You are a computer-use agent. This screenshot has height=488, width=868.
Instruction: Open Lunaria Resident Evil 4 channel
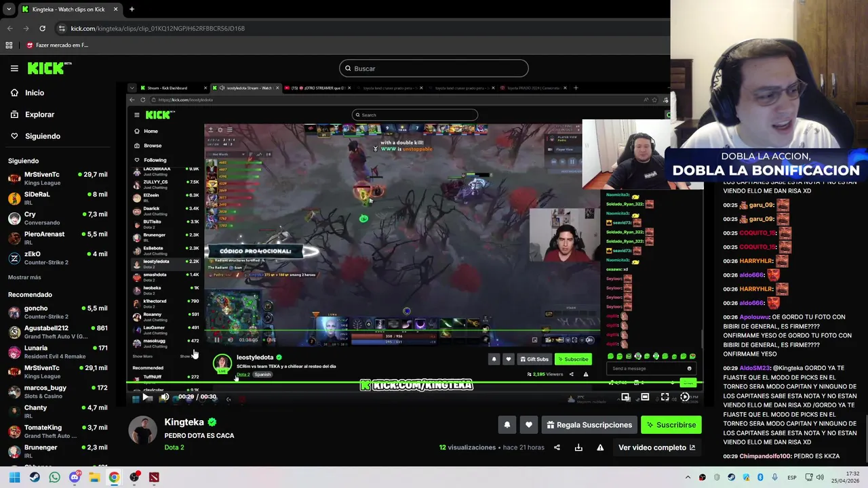pyautogui.click(x=58, y=352)
